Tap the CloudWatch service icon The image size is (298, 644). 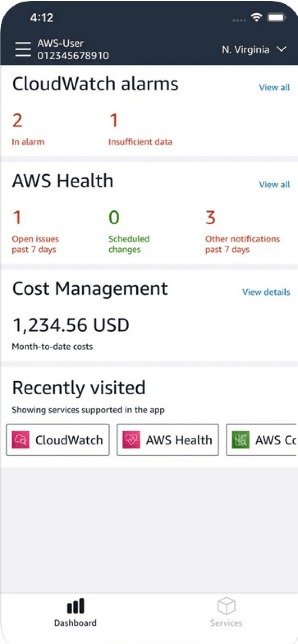coord(21,440)
